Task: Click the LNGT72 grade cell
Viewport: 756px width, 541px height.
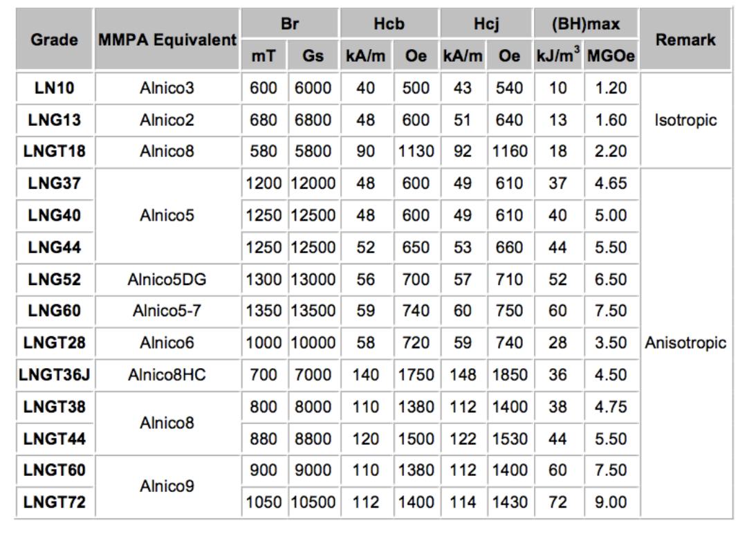Action: 54,502
